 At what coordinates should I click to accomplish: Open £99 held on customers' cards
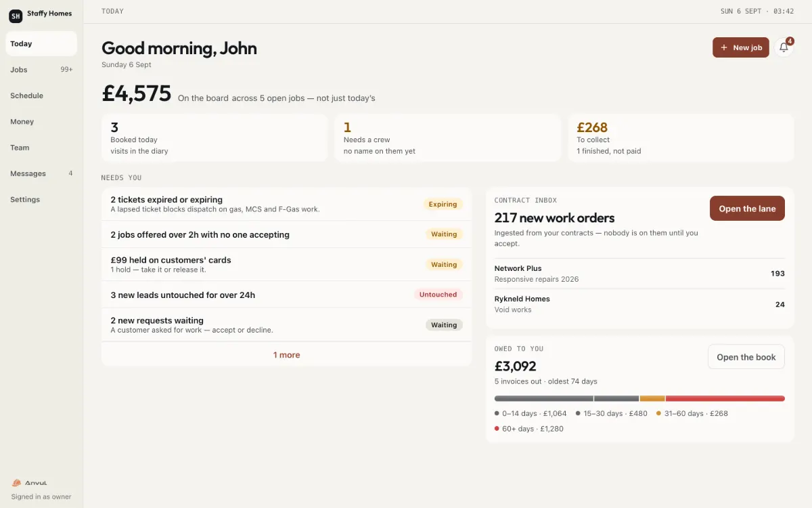pos(286,264)
